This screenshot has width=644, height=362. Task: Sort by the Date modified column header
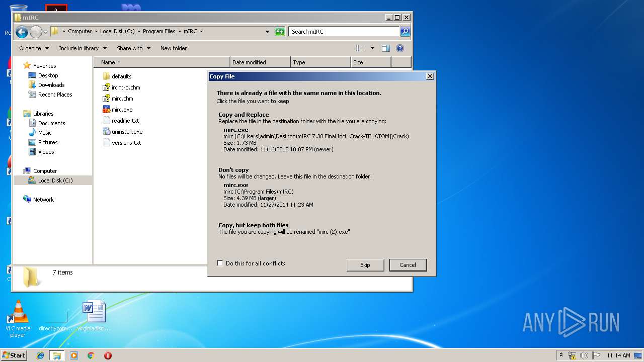(x=260, y=62)
